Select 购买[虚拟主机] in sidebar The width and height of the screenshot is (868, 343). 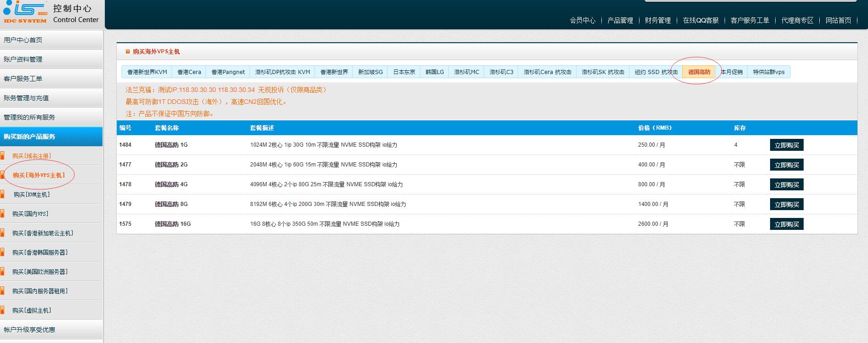point(32,310)
